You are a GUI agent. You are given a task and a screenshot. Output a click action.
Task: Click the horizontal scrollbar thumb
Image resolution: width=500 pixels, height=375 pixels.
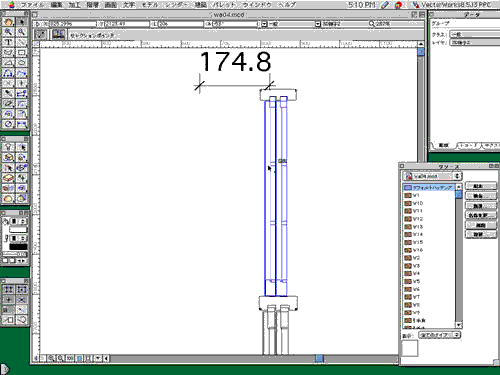[x=319, y=358]
